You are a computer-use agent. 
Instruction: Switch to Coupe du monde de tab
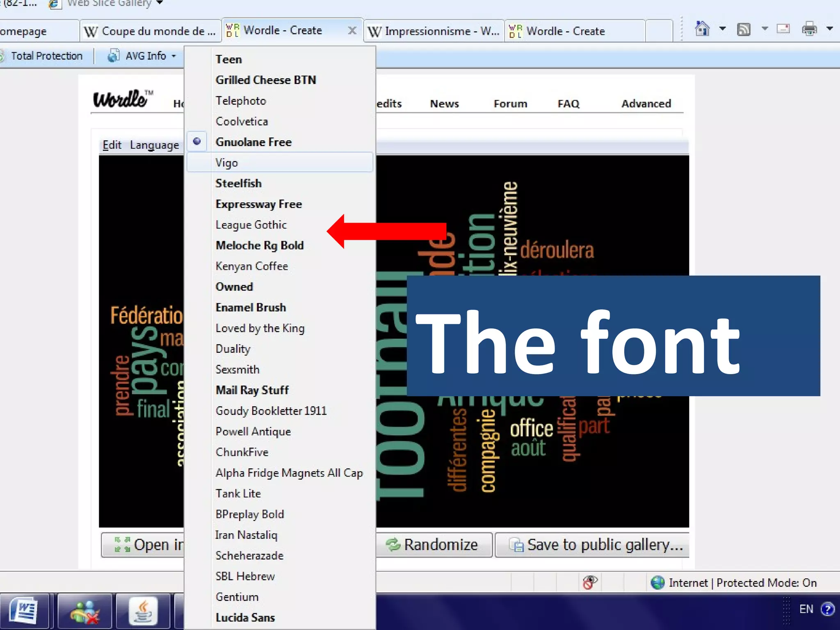point(150,31)
